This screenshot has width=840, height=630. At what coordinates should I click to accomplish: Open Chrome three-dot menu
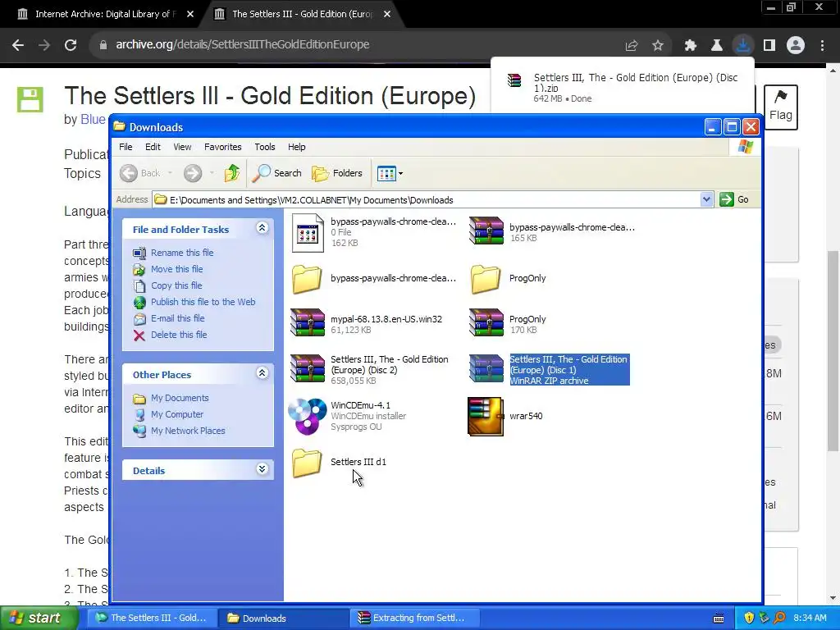(x=822, y=46)
